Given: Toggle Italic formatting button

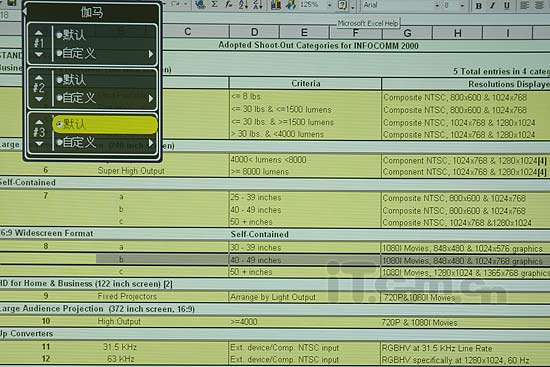Looking at the screenshot, I should (492, 6).
